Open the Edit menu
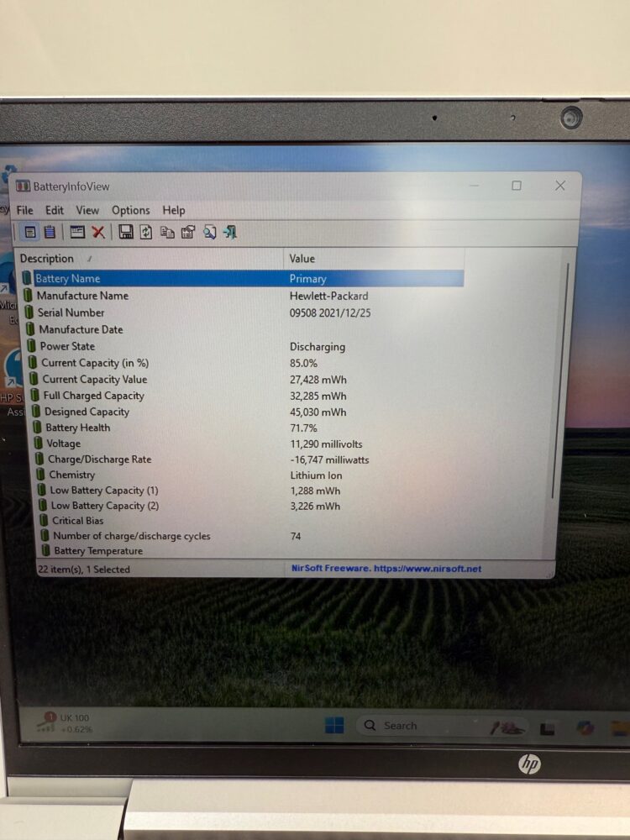Viewport: 630px width, 840px height. tap(55, 210)
